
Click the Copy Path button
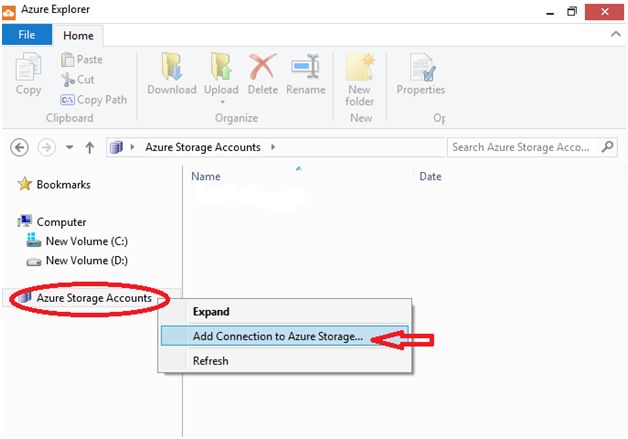click(93, 100)
